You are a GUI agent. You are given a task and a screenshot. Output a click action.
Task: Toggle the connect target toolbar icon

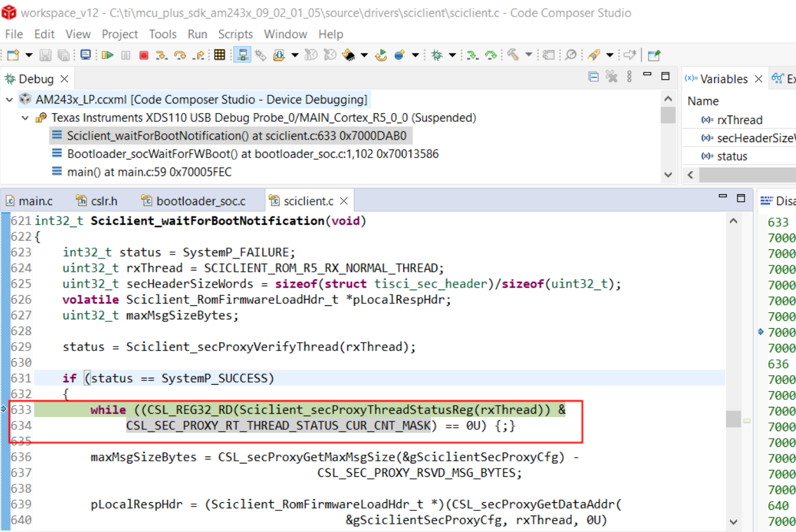tap(242, 55)
